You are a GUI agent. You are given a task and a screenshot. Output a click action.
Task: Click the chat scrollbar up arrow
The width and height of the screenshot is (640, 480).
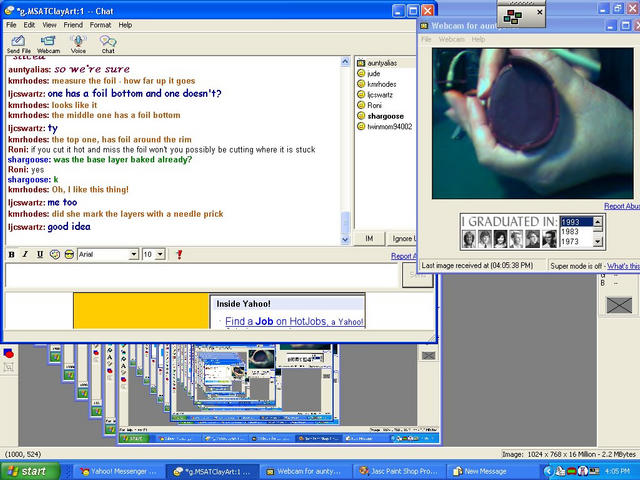(x=345, y=62)
